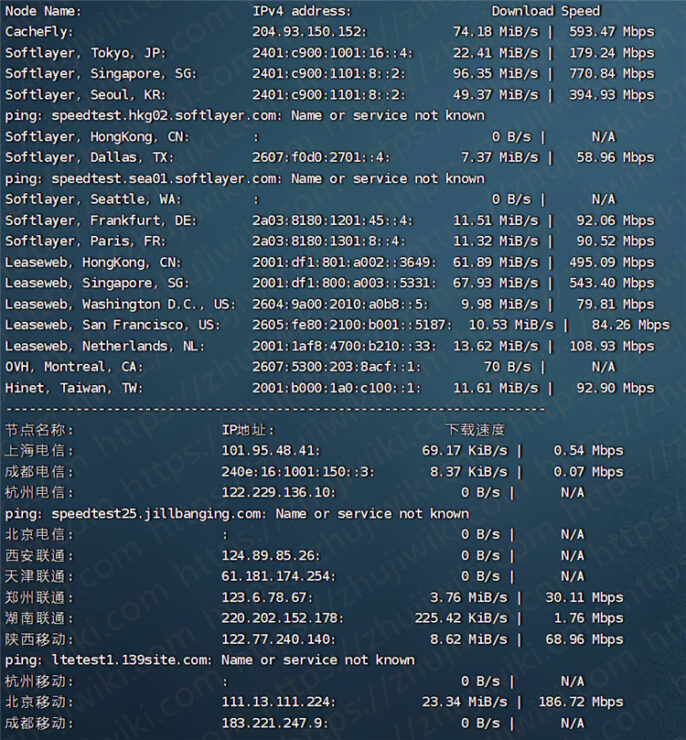Screen dimensions: 686x740
Task: Select the '西安联通:' row label
Action: 40,556
